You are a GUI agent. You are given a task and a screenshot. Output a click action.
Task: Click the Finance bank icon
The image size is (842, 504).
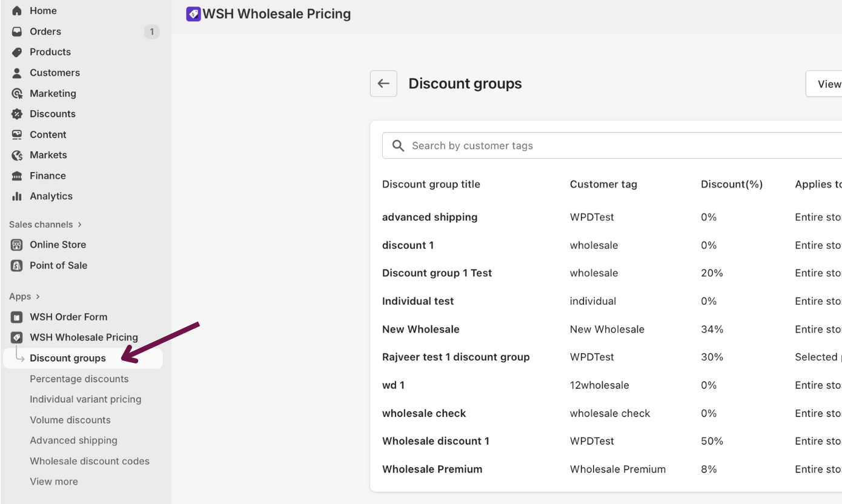point(17,176)
